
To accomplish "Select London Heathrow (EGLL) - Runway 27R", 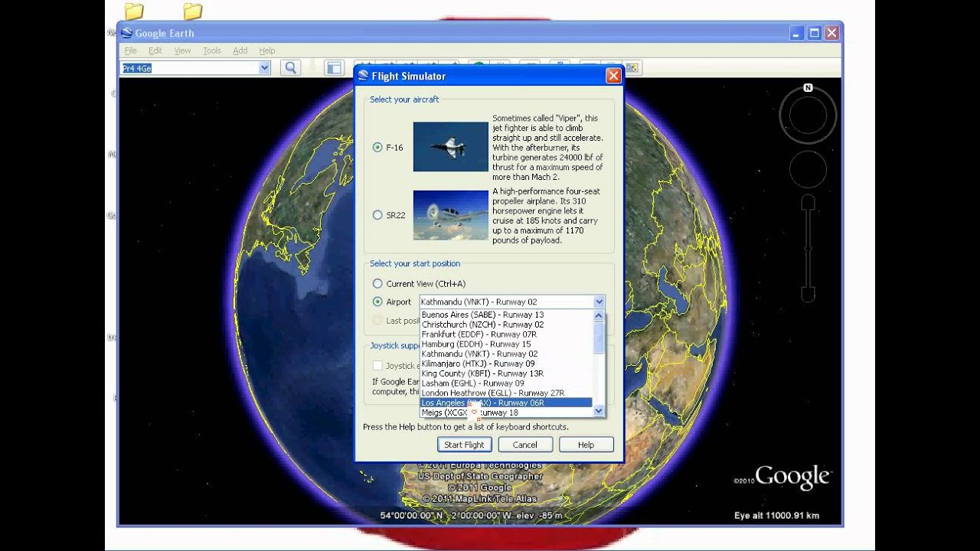I will tap(506, 393).
